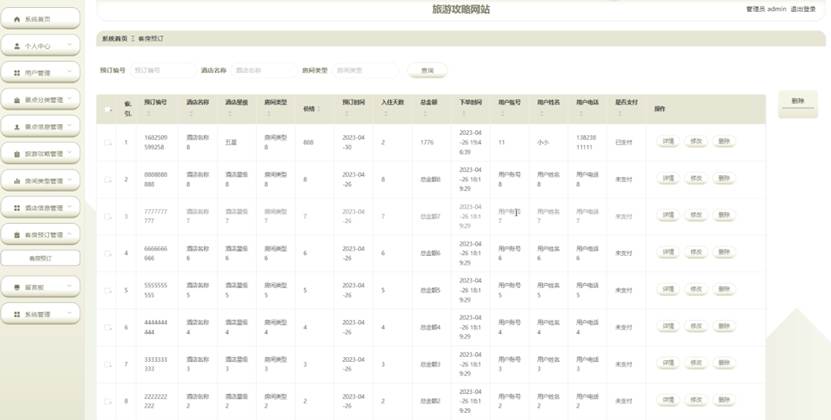The width and height of the screenshot is (831, 420).
Task: Click 修改 in row 5
Action: coord(696,290)
